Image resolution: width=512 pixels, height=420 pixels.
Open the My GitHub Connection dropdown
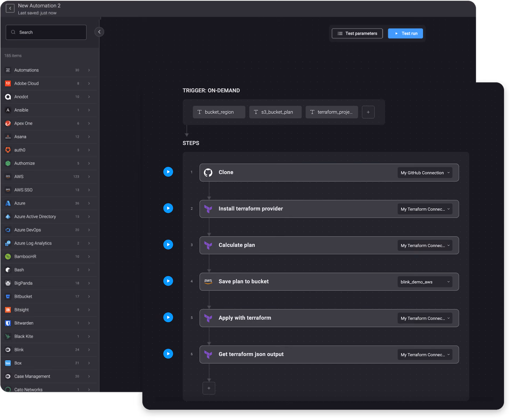coord(425,173)
